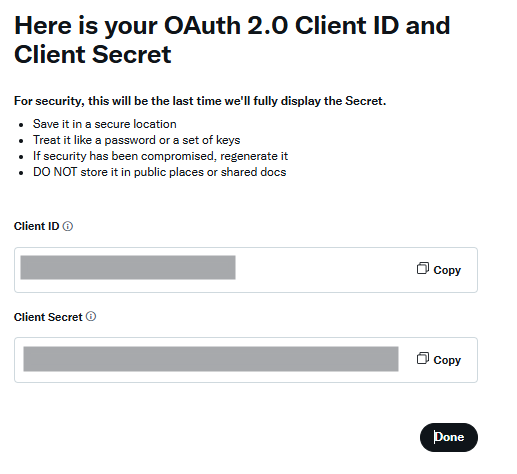Click the 'If security has been compromised' bullet

tap(160, 156)
